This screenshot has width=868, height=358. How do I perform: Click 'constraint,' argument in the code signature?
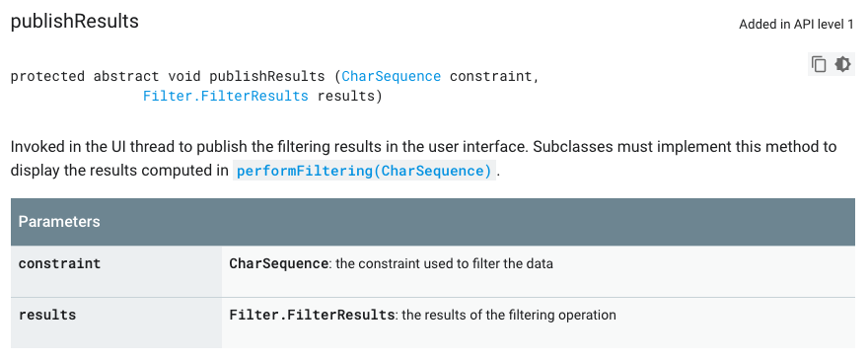coord(494,76)
